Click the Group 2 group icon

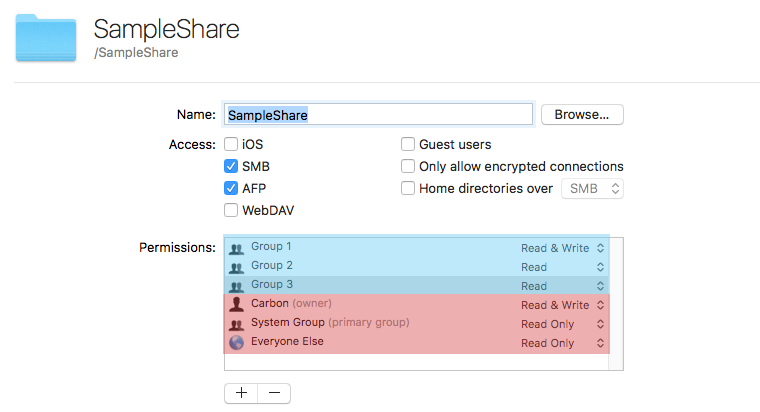point(237,267)
